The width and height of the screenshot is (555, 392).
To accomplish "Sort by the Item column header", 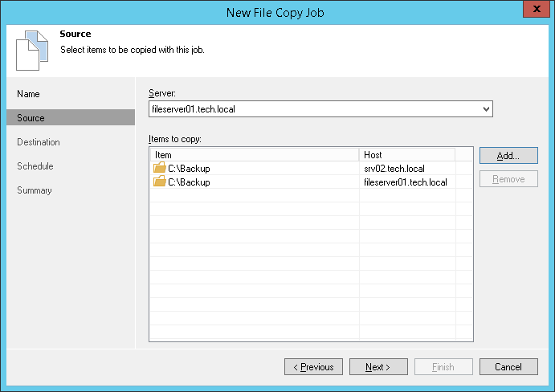I will 254,154.
